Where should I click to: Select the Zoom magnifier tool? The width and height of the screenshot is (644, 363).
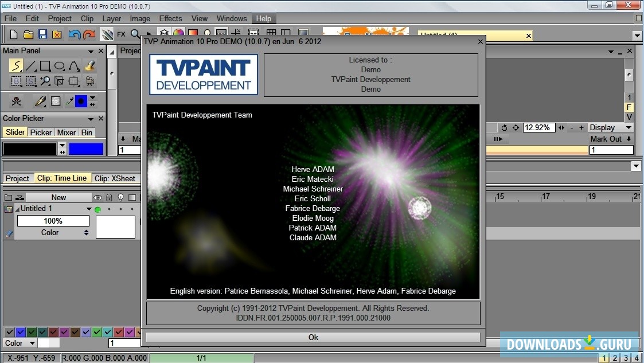pyautogui.click(x=45, y=80)
